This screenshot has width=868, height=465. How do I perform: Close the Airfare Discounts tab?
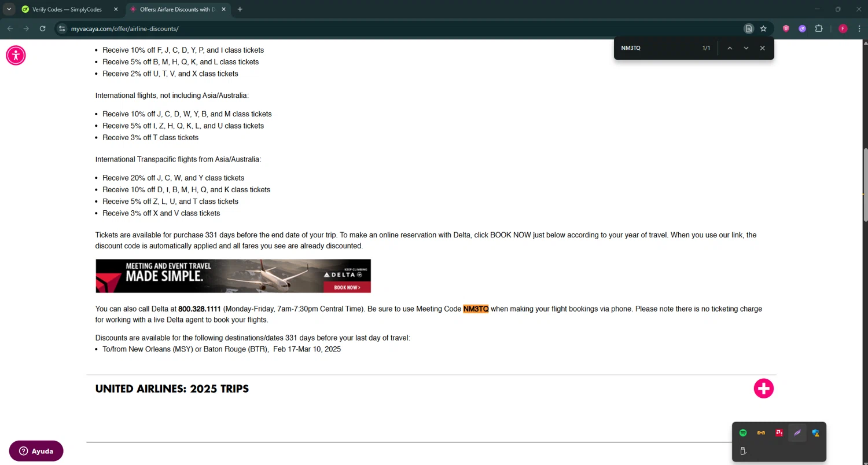223,9
